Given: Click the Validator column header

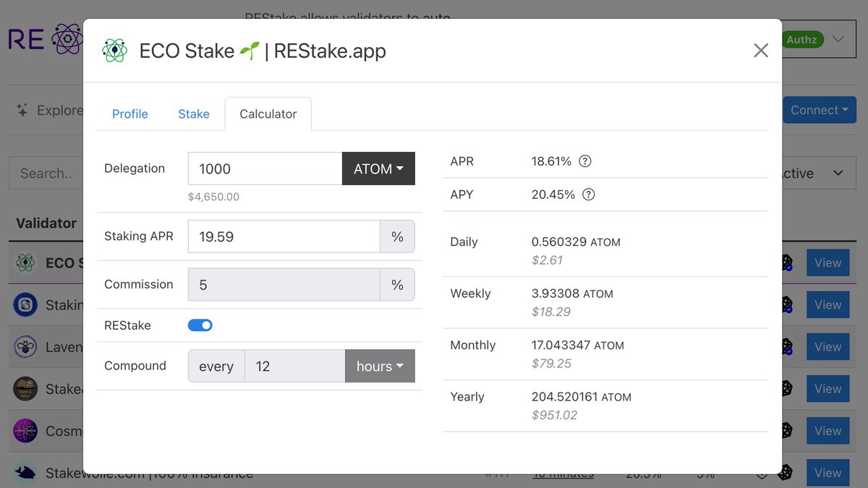Looking at the screenshot, I should (x=46, y=223).
